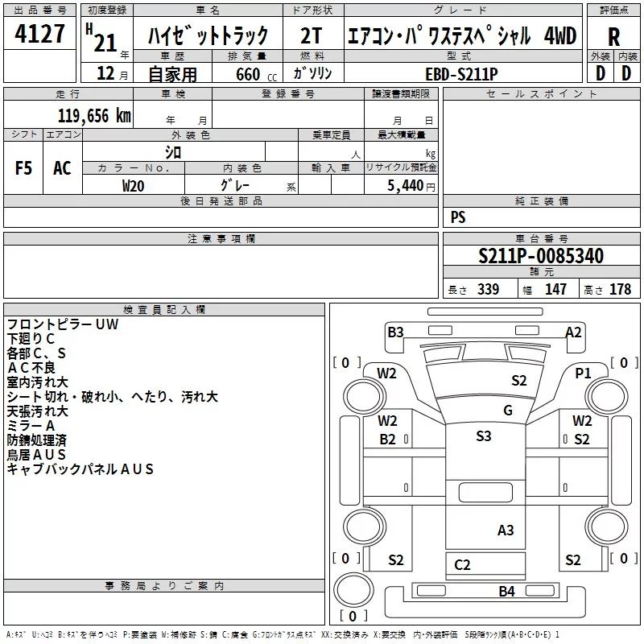The image size is (644, 644).
Task: Select the note 防錆処理済
Action: pyautogui.click(x=36, y=440)
